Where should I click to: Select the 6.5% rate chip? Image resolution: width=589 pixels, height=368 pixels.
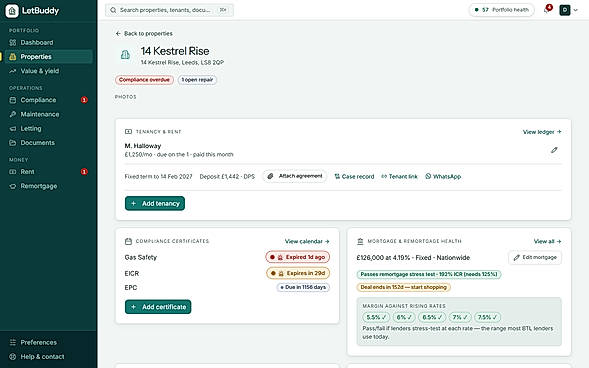(x=432, y=317)
